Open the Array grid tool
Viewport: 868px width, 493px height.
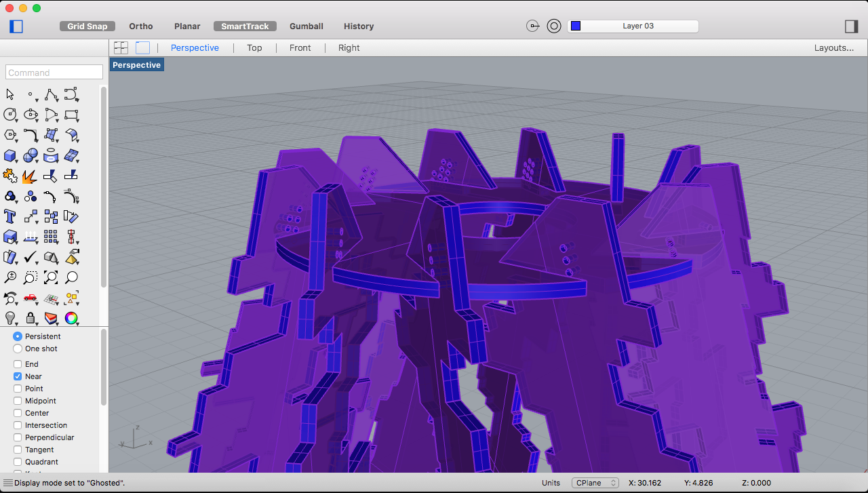coord(51,237)
